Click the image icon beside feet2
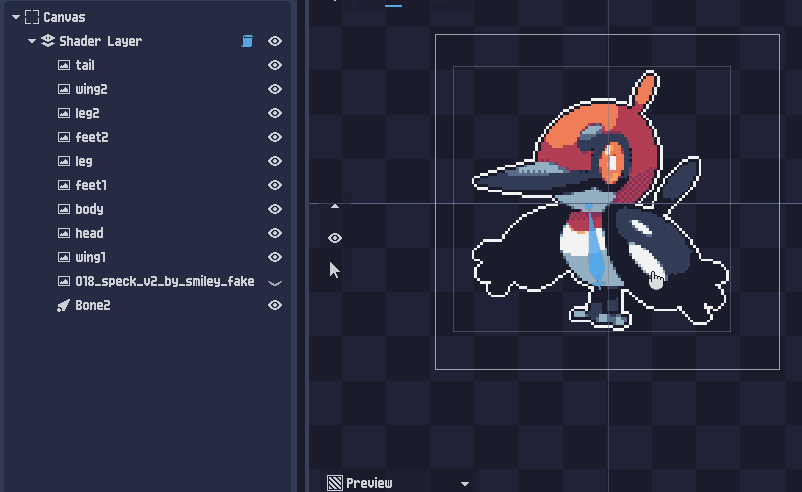This screenshot has height=492, width=802. tap(63, 137)
